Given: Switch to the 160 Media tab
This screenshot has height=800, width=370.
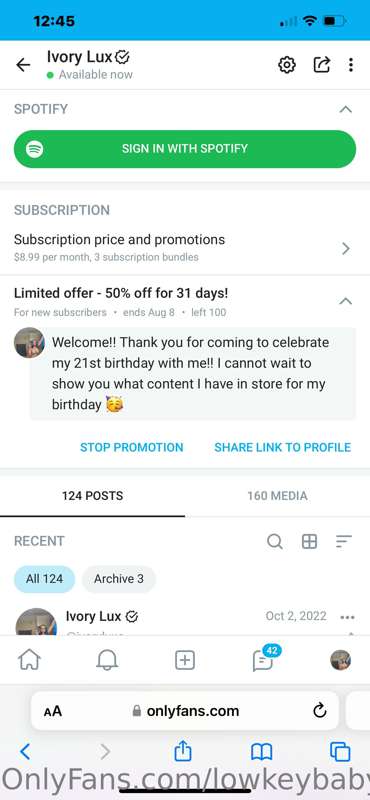Looking at the screenshot, I should tap(277, 495).
